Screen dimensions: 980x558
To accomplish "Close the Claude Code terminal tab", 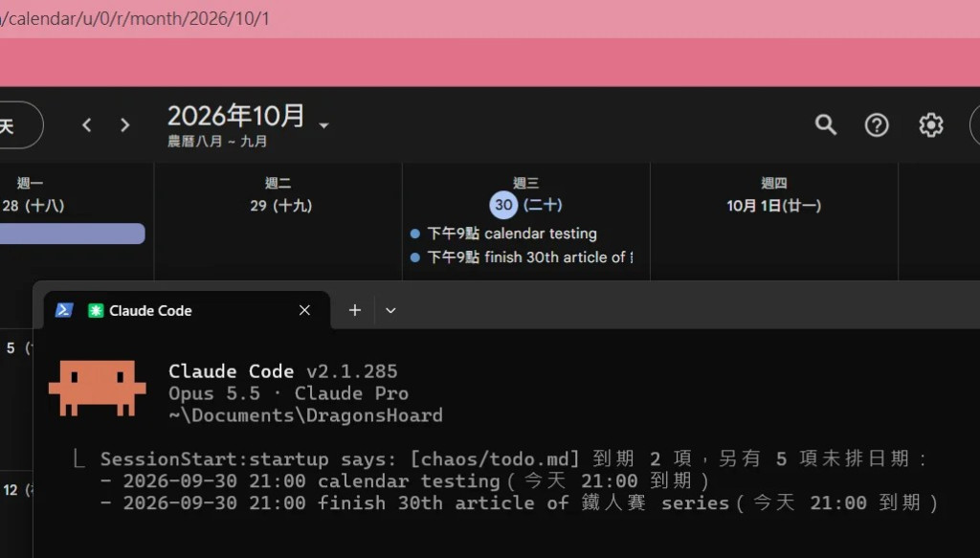I will [x=304, y=310].
